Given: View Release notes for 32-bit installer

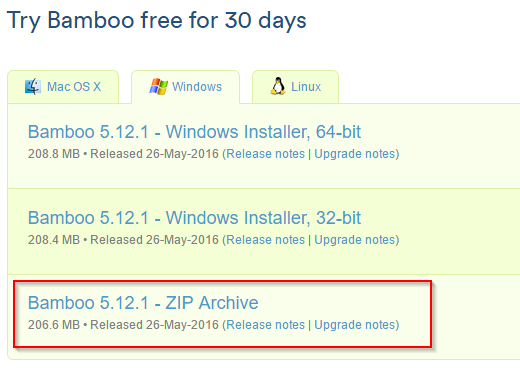Looking at the screenshot, I should (265, 240).
